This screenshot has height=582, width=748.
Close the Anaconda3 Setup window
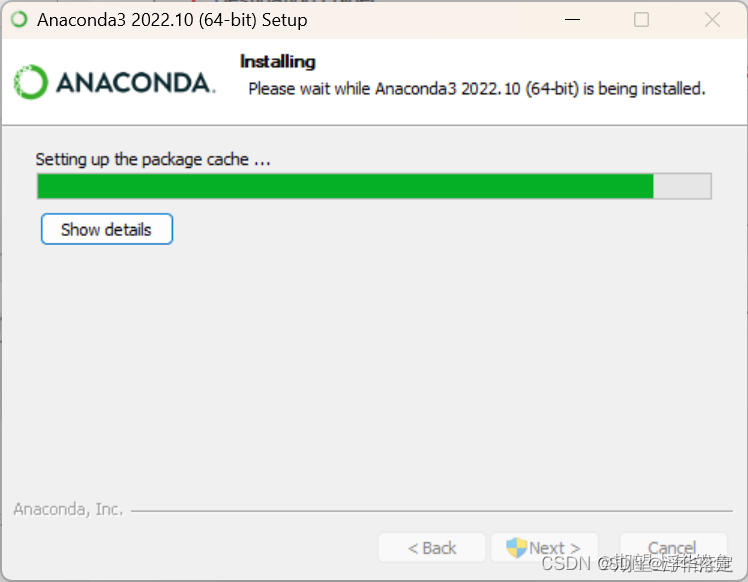tap(712, 20)
